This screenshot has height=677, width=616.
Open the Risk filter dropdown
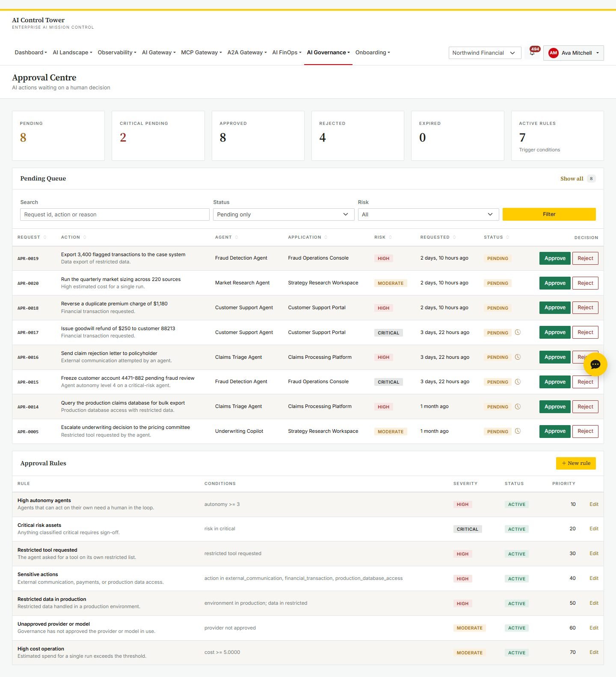[428, 215]
